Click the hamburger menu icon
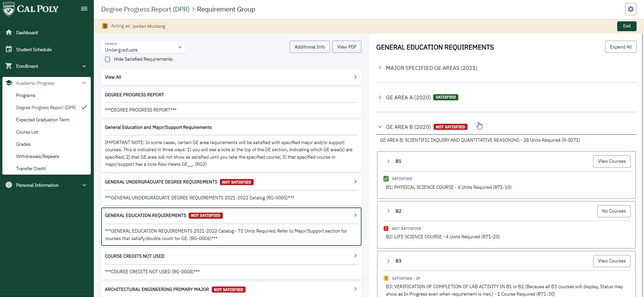The height and width of the screenshot is (297, 644). [x=84, y=9]
